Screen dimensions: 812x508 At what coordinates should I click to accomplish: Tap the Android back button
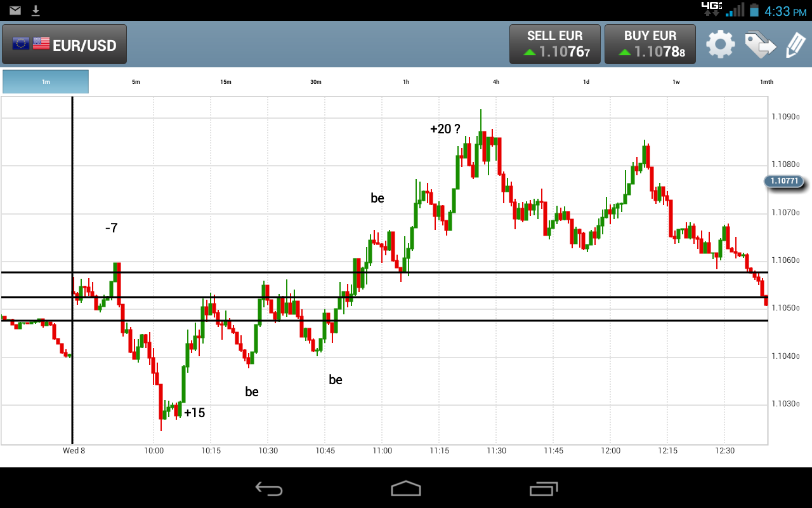click(x=268, y=488)
